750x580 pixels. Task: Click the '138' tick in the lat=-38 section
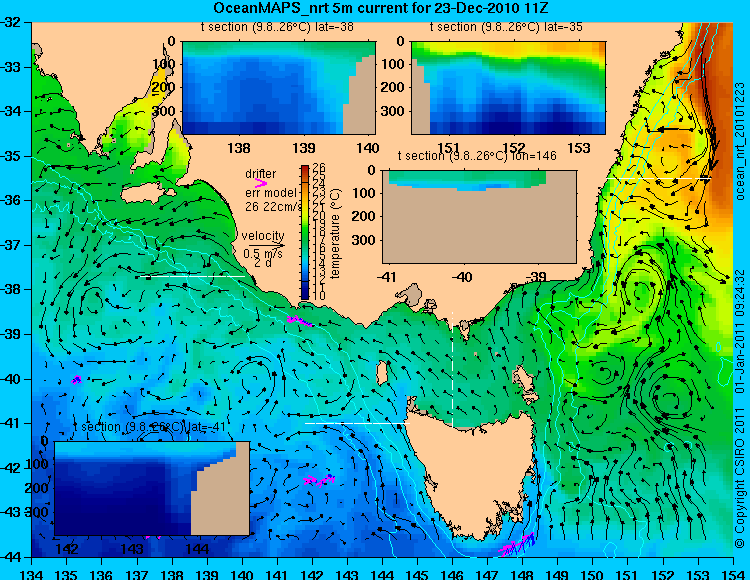[x=239, y=148]
